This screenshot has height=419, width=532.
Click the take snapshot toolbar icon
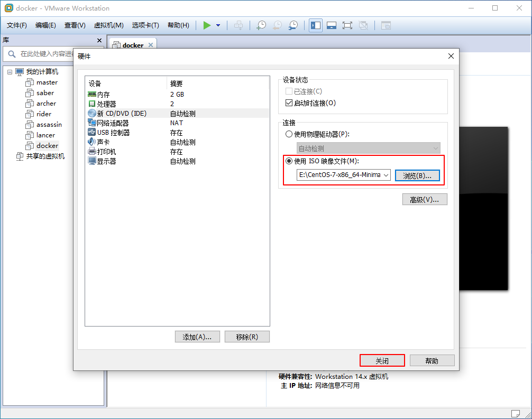click(260, 25)
